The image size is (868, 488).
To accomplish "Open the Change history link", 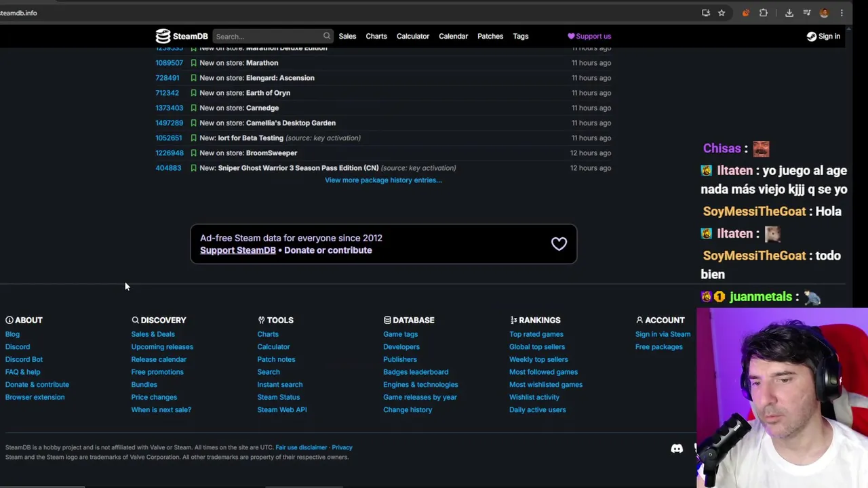I will click(408, 410).
